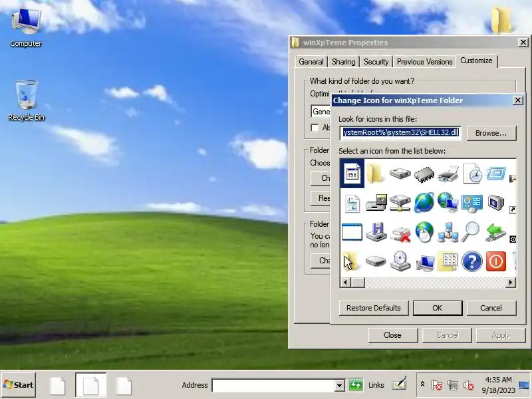Close the winXpTeme Properties with Close button

click(x=392, y=335)
